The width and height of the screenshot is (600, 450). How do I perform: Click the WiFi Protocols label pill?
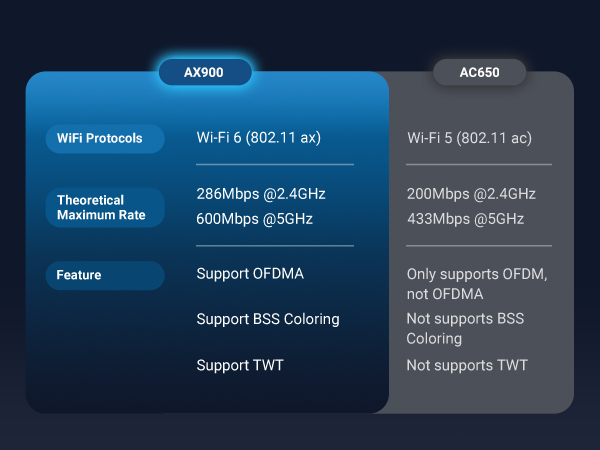(105, 138)
